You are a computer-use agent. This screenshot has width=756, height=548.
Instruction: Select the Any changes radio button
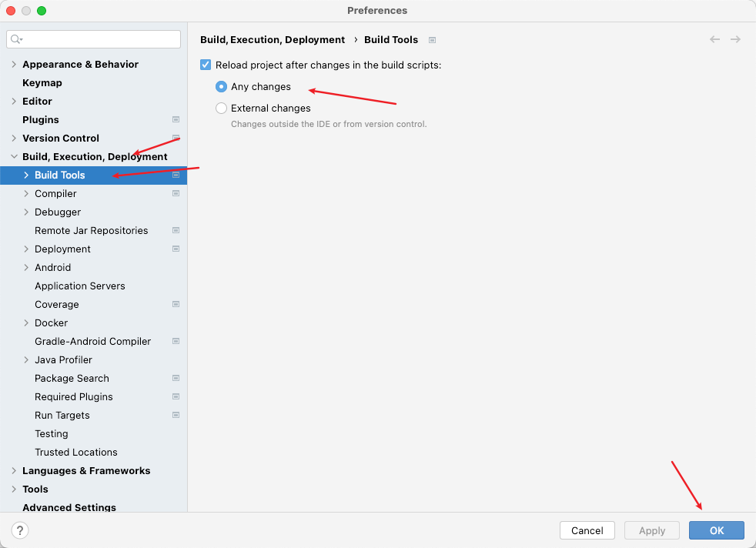(221, 87)
